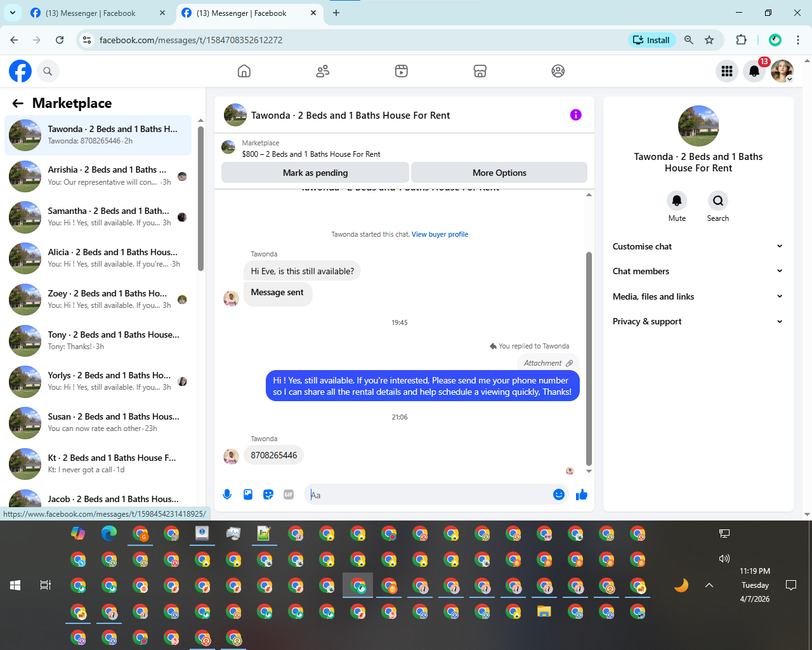Choose a sticker icon in composer
The image size is (812, 650).
point(268,494)
